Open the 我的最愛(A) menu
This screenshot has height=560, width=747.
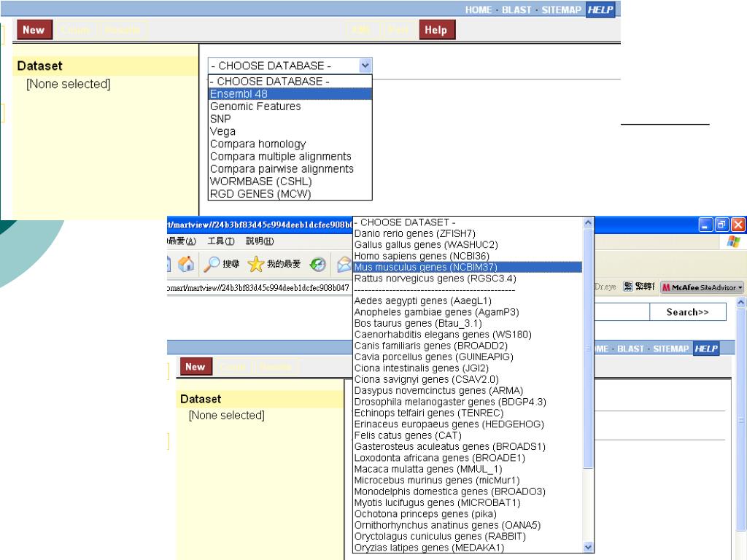click(x=182, y=241)
